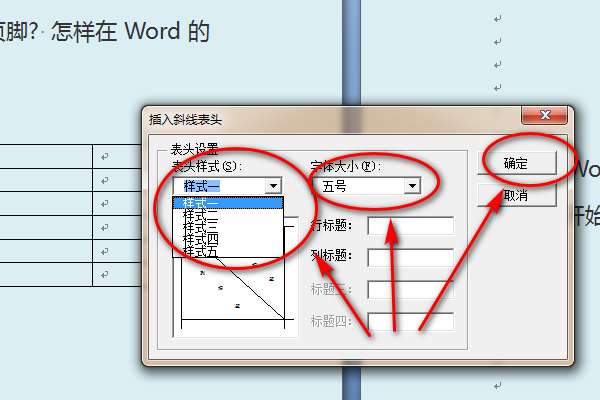
Task: Click the 标题三 input field
Action: [411, 289]
